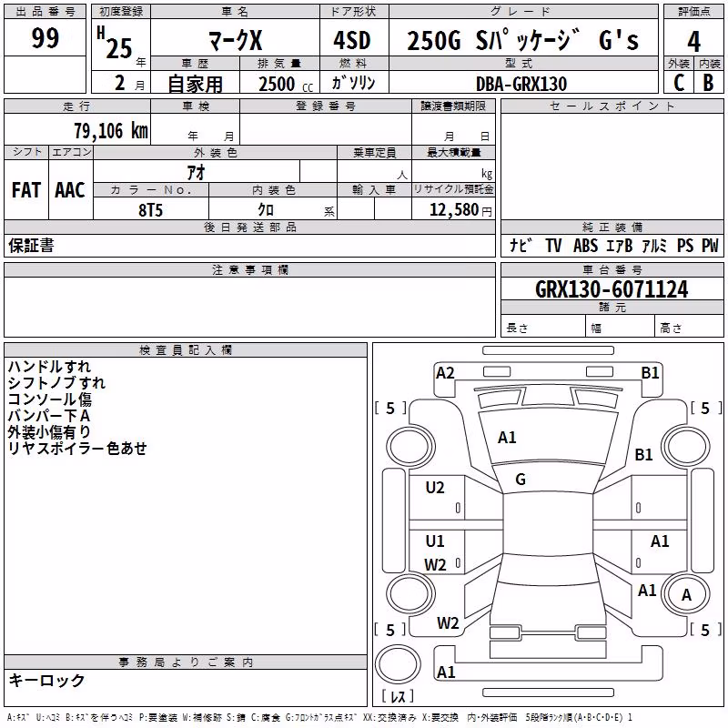Click color number 8T5
Viewport: 728px width, 728px height.
click(x=150, y=210)
